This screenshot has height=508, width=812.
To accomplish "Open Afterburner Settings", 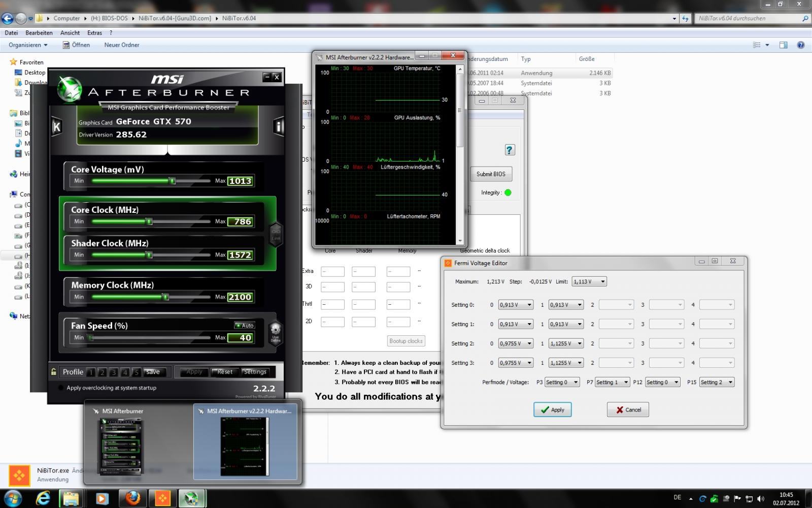I will pyautogui.click(x=255, y=372).
